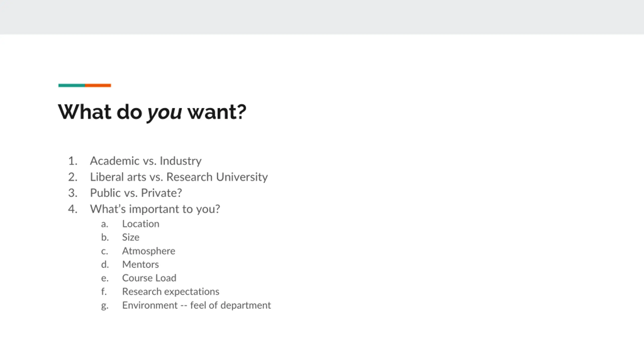
Task: Click the 'Public vs. Private?' item
Action: coord(136,193)
